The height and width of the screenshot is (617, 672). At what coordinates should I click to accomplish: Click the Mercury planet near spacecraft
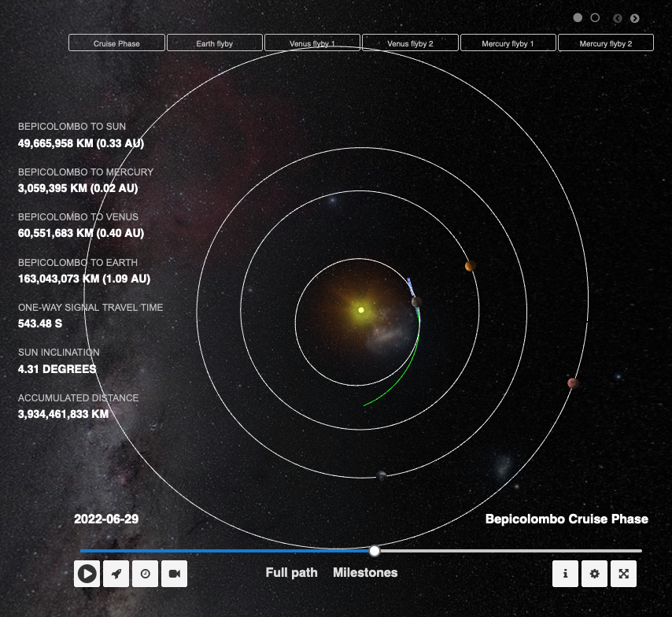coord(416,302)
